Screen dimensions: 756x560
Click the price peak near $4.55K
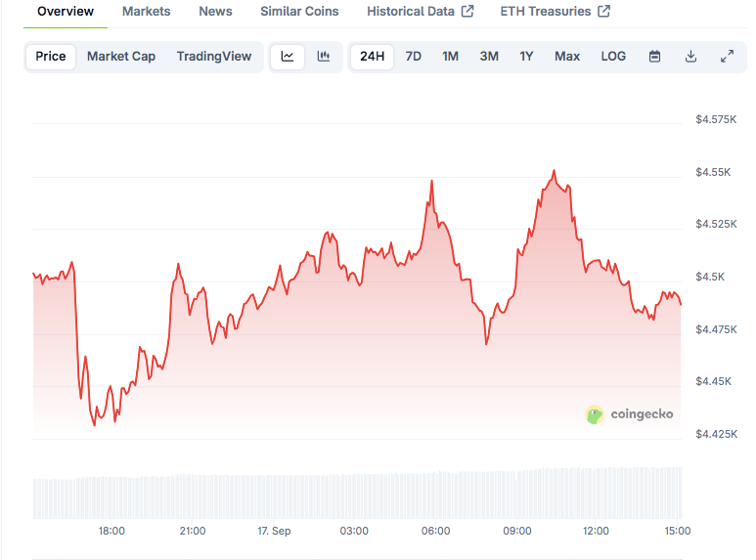click(555, 171)
